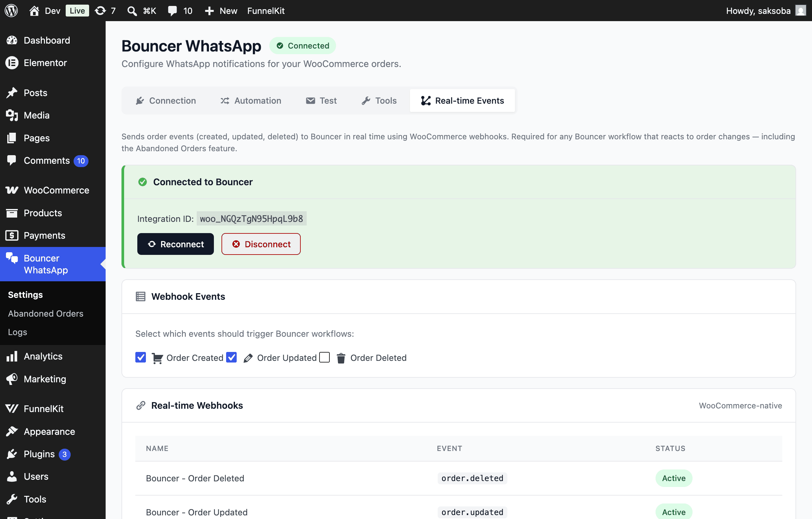The width and height of the screenshot is (812, 519).
Task: Click the WordPress logo icon
Action: click(x=11, y=11)
